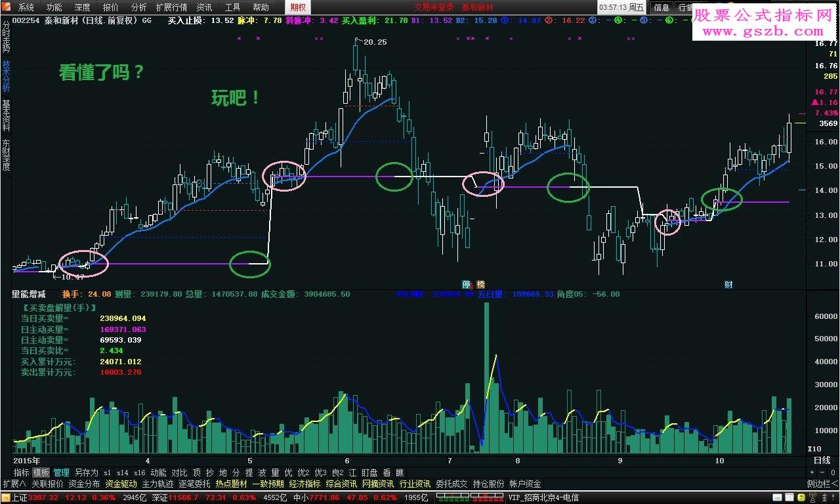Select the s14 template
The image size is (840, 504).
(x=123, y=472)
